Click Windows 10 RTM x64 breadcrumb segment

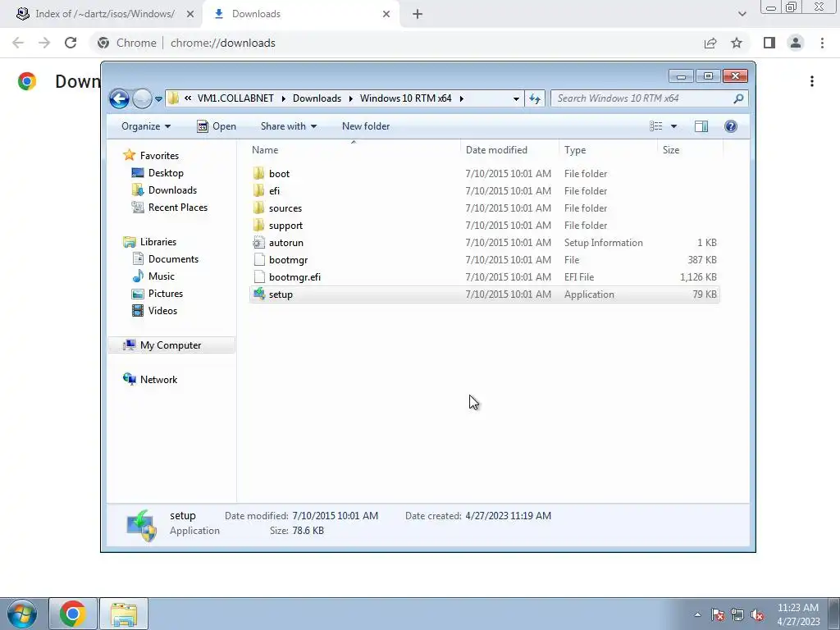click(x=405, y=98)
